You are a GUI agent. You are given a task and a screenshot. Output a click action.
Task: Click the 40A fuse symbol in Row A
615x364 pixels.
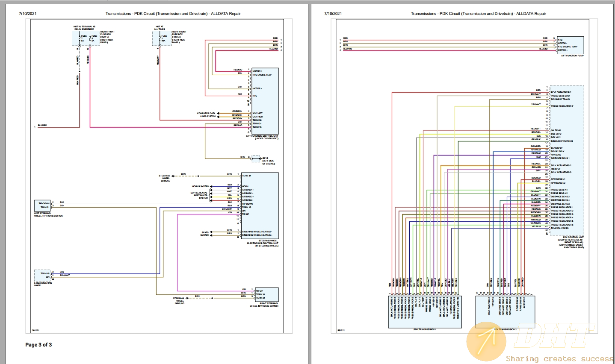point(159,38)
